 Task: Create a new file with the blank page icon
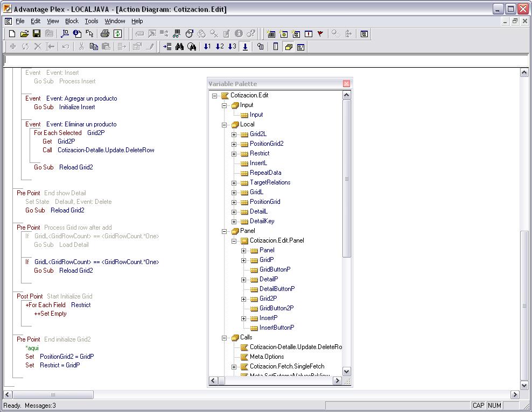coord(12,33)
